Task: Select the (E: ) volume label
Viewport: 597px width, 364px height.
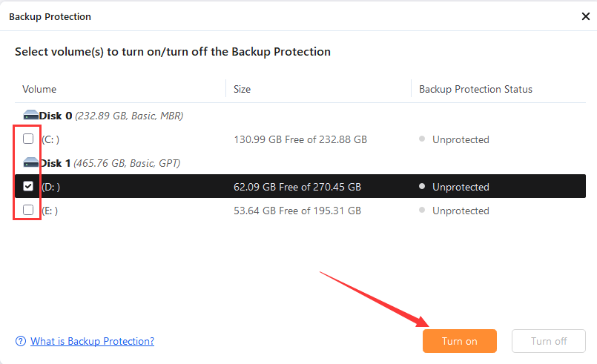Action: (50, 211)
